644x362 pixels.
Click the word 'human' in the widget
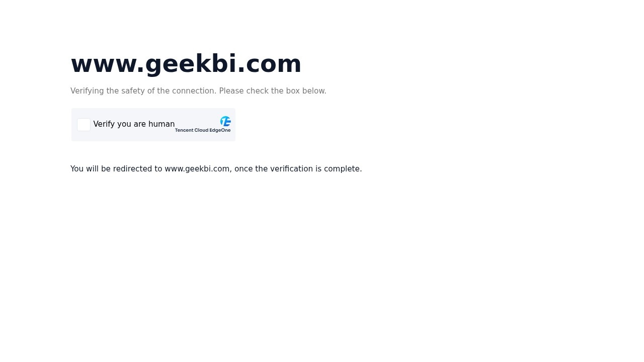point(162,124)
